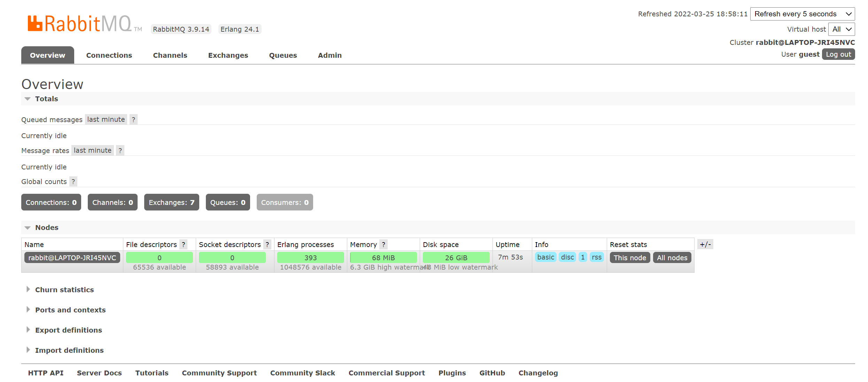This screenshot has height=382, width=868.
Task: Log out of guest account
Action: click(x=838, y=54)
